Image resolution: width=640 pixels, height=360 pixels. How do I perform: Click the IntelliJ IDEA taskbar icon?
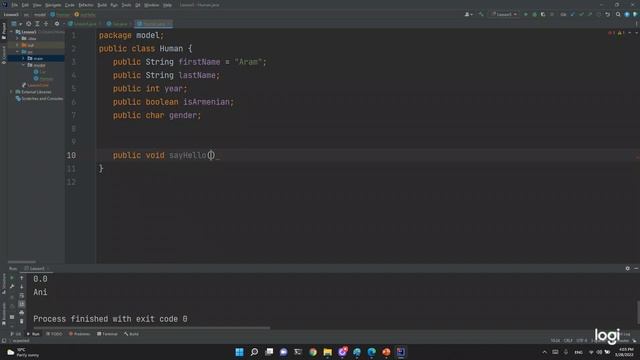point(401,352)
